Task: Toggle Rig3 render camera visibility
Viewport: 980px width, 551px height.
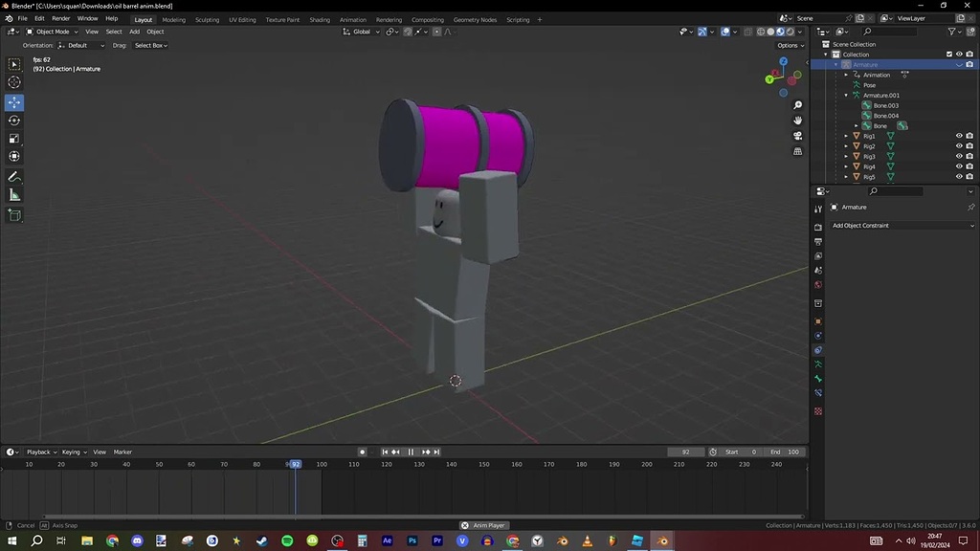Action: click(x=969, y=156)
